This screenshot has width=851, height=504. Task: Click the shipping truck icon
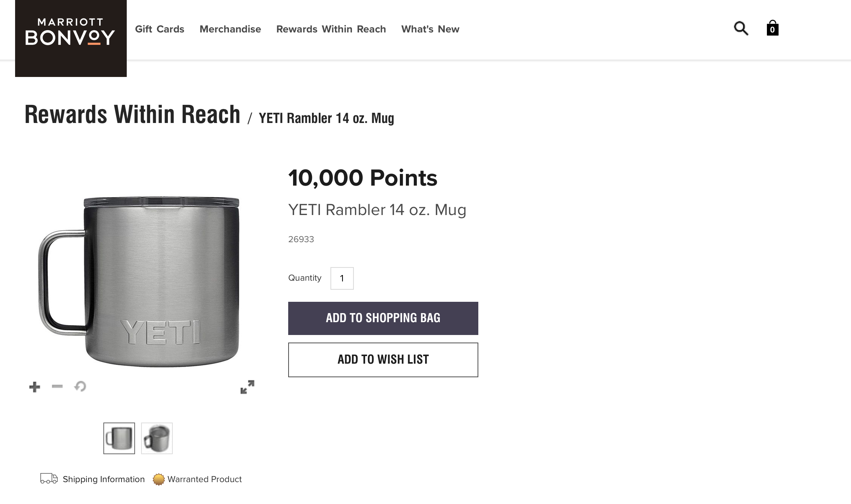coord(49,479)
